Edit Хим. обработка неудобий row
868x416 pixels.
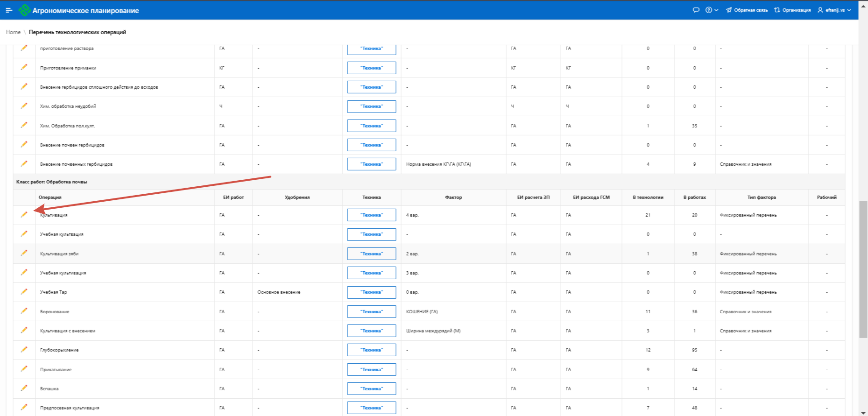click(x=24, y=106)
